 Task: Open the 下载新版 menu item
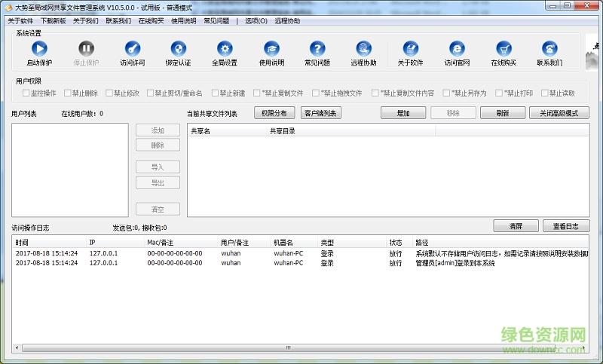click(x=53, y=20)
